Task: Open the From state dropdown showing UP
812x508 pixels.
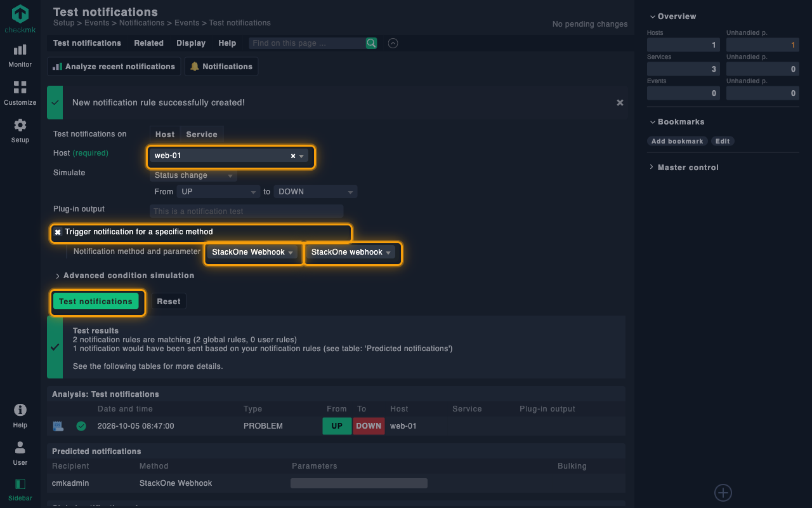Action: (x=218, y=192)
